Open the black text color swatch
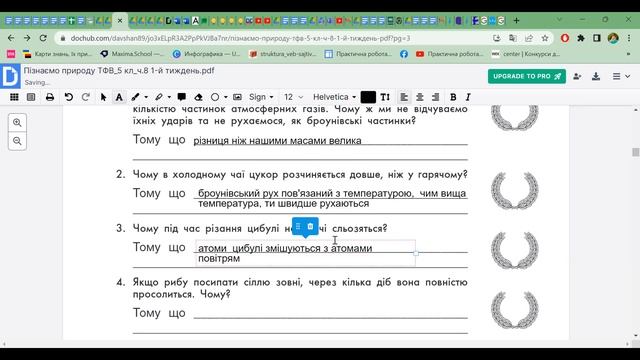640x360 pixels. pos(368,97)
